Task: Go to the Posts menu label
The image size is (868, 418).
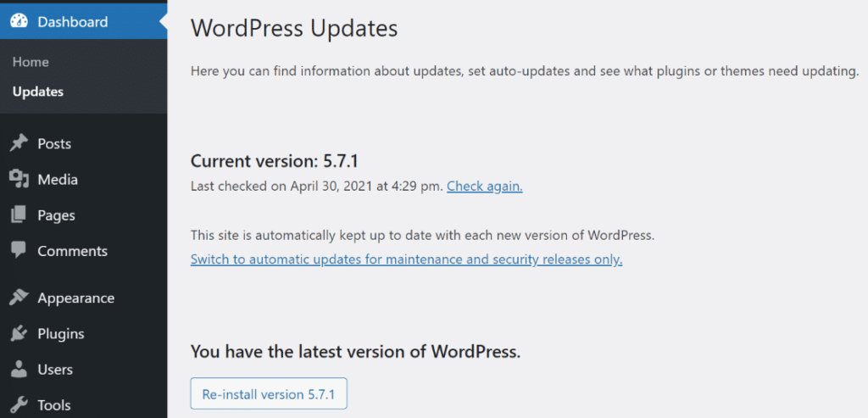Action: [x=54, y=144]
